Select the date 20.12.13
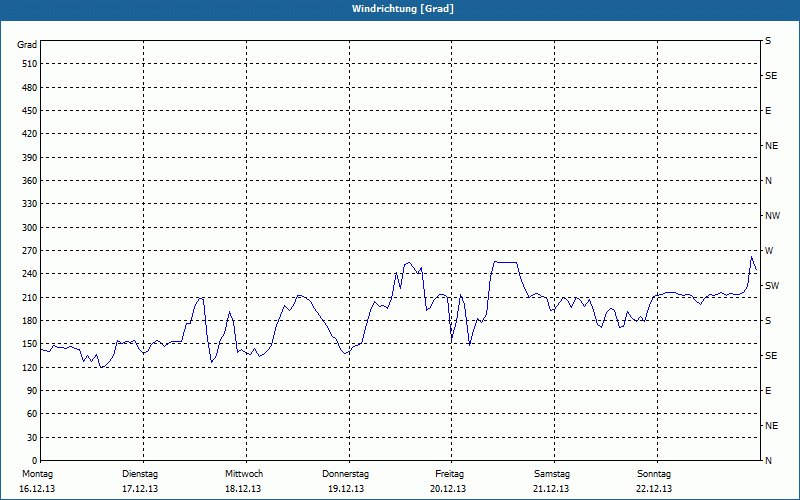Image resolution: width=800 pixels, height=500 pixels. click(448, 489)
